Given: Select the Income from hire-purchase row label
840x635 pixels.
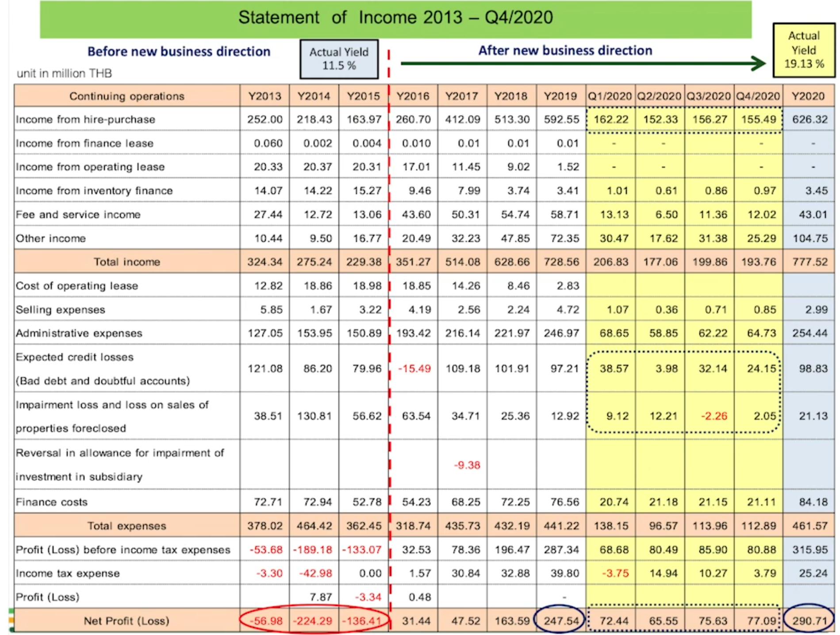Looking at the screenshot, I should click(x=85, y=119).
